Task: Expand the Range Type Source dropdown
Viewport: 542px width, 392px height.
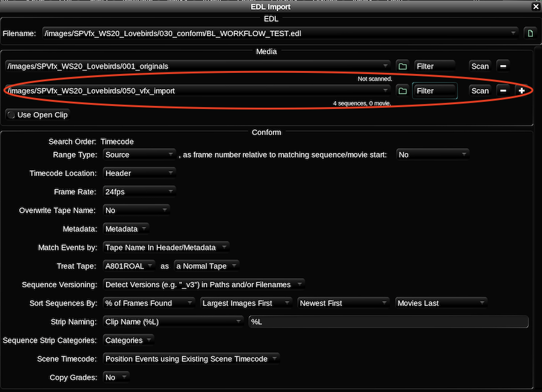Action: (139, 155)
